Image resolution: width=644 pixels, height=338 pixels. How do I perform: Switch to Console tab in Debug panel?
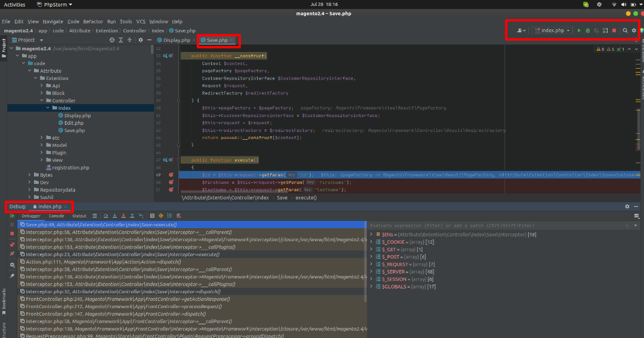click(56, 216)
